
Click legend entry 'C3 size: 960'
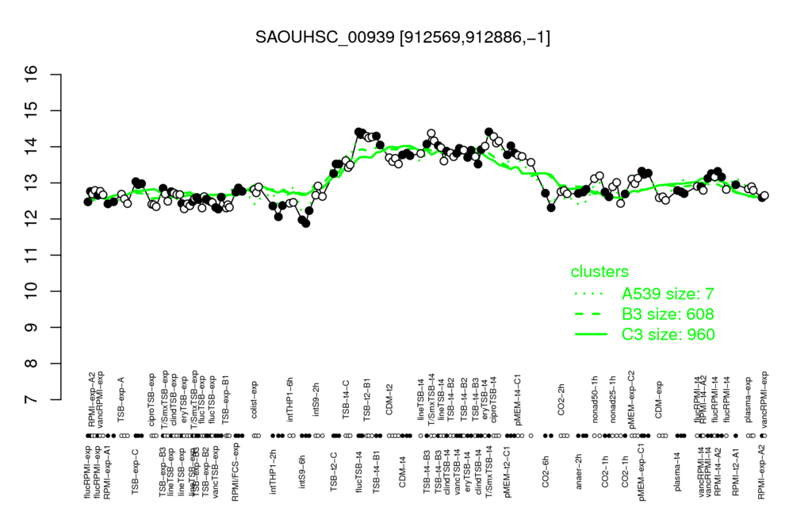point(668,334)
